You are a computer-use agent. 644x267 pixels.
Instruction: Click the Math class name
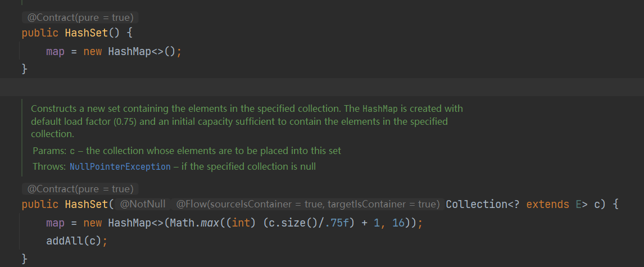click(185, 223)
